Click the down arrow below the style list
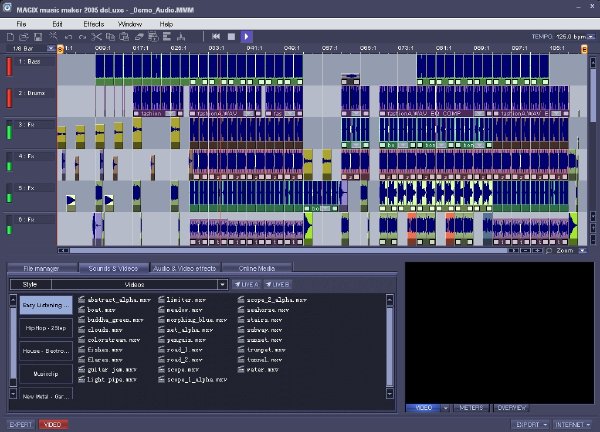 coord(13,393)
